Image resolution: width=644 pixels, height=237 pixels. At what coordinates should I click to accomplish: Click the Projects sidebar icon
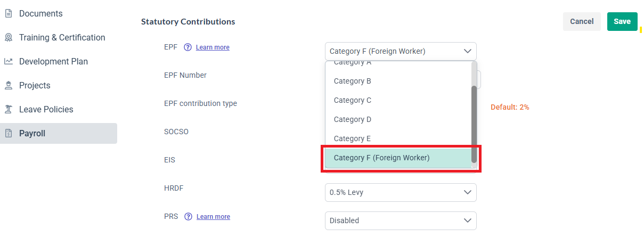click(9, 85)
